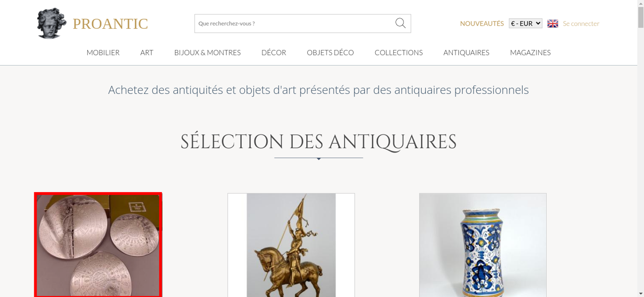Open the EUR currency dropdown
Image resolution: width=644 pixels, height=297 pixels.
[x=525, y=23]
